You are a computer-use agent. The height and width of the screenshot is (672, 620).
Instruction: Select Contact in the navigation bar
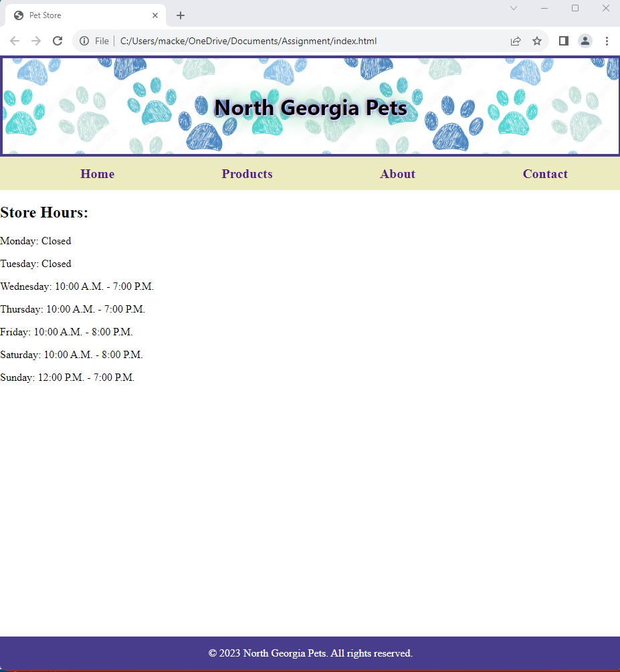pos(545,173)
